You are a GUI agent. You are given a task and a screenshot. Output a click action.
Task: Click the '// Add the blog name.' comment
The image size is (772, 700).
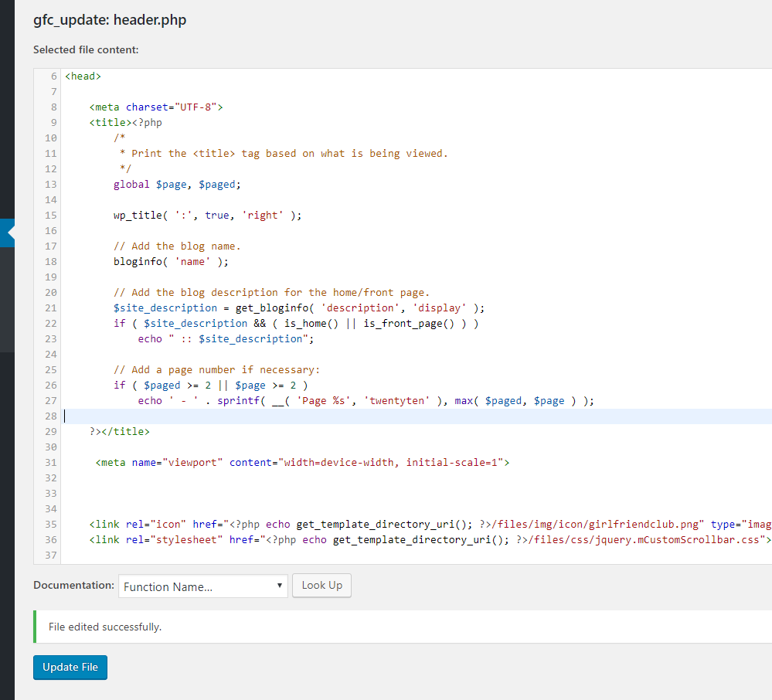(177, 246)
